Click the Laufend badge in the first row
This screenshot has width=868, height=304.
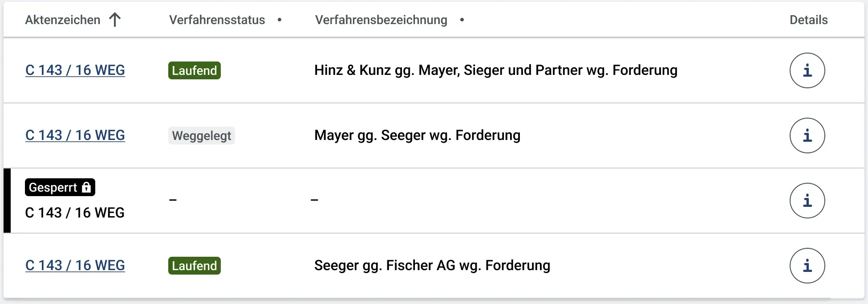195,70
